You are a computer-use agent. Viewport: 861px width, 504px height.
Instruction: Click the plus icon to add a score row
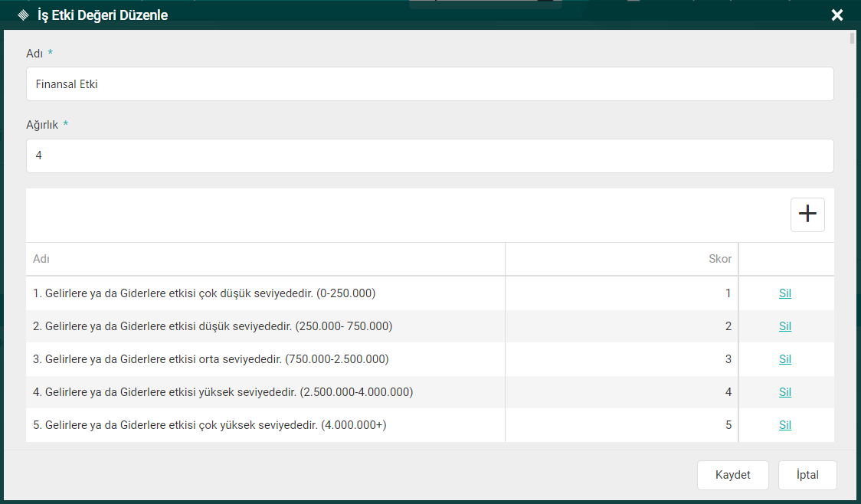pyautogui.click(x=807, y=214)
